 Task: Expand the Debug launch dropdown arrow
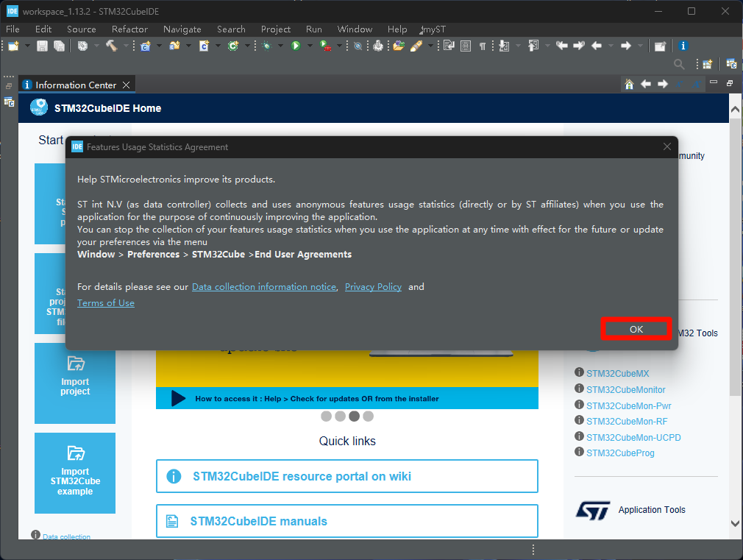tap(280, 46)
